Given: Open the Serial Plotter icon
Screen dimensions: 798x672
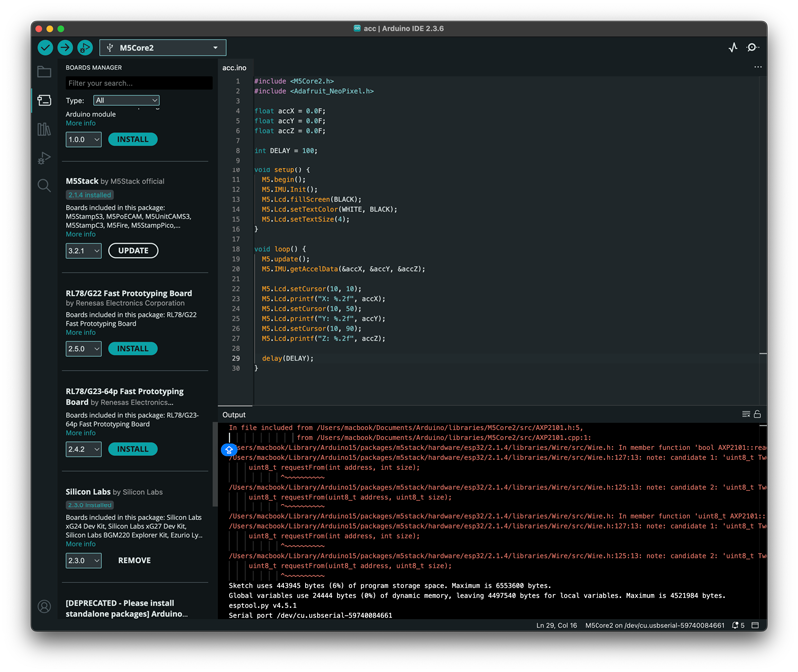Looking at the screenshot, I should [x=733, y=47].
